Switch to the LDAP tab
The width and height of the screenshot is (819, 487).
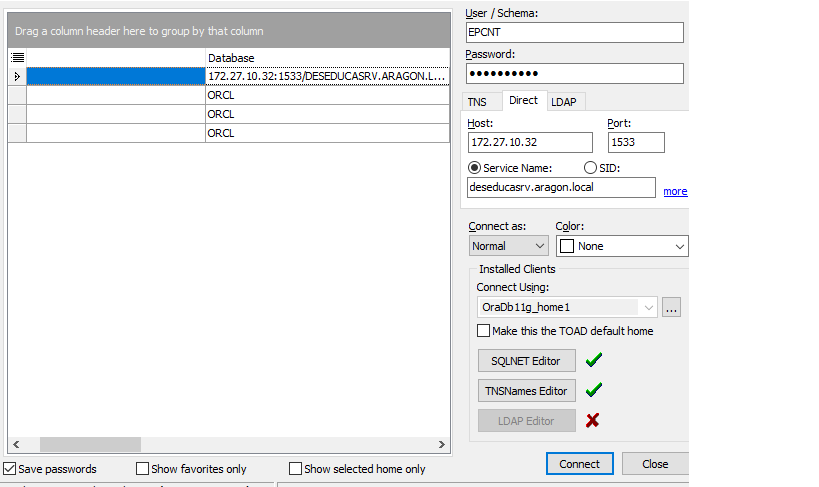coord(564,102)
